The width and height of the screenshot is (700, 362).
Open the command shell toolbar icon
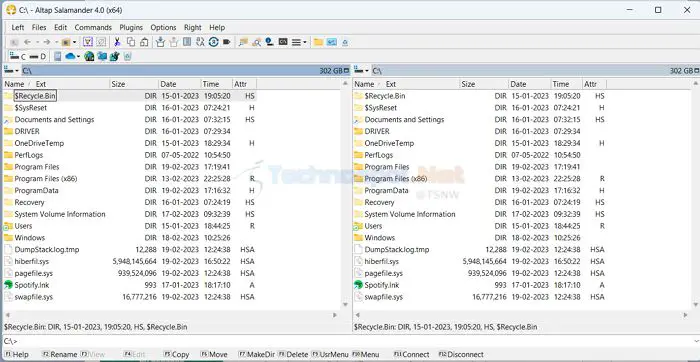click(283, 42)
